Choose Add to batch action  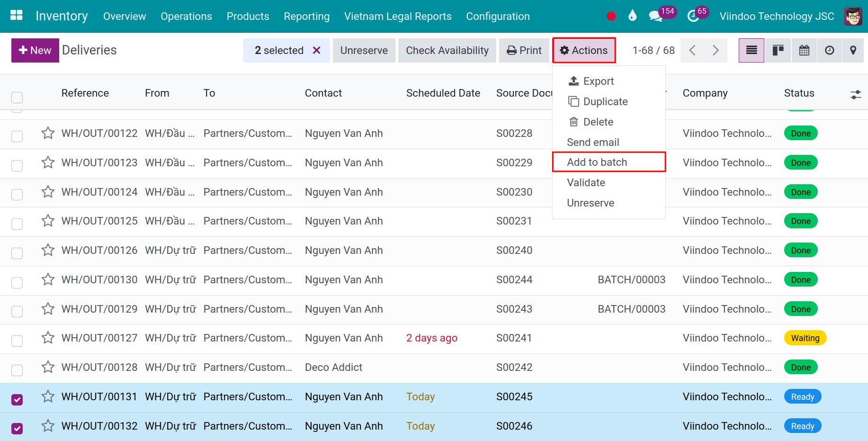[609, 162]
